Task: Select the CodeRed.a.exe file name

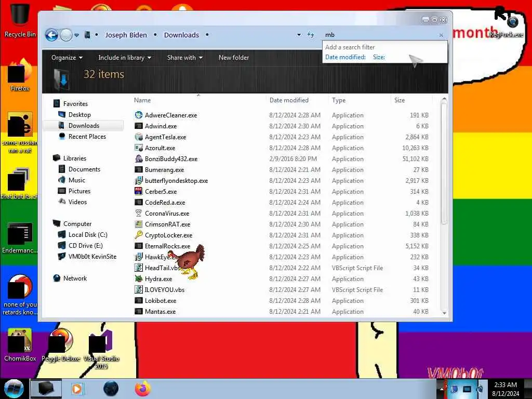Action: pos(165,203)
